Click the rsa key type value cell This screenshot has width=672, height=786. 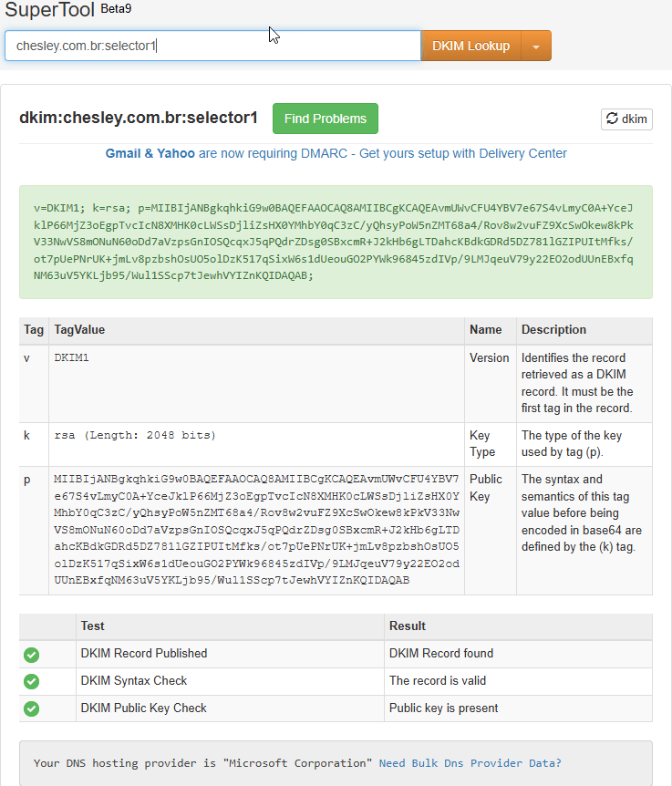tap(136, 436)
